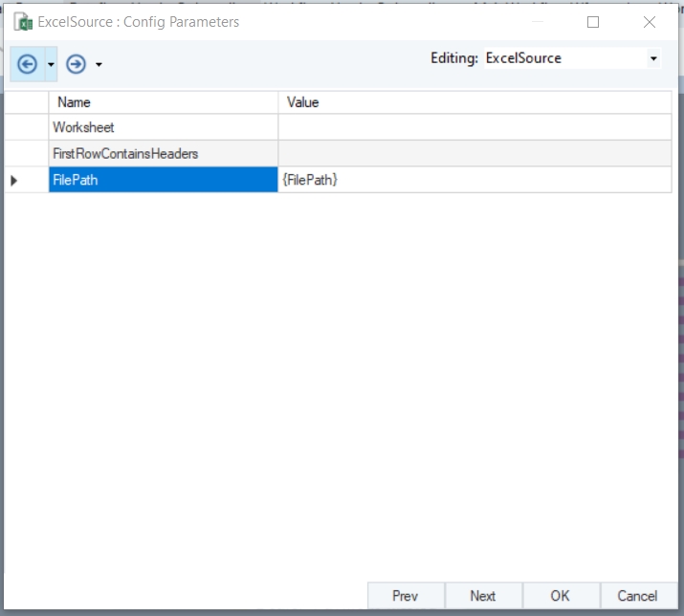Select the Worksheet parameter name cell
The height and width of the screenshot is (616, 684).
(164, 127)
